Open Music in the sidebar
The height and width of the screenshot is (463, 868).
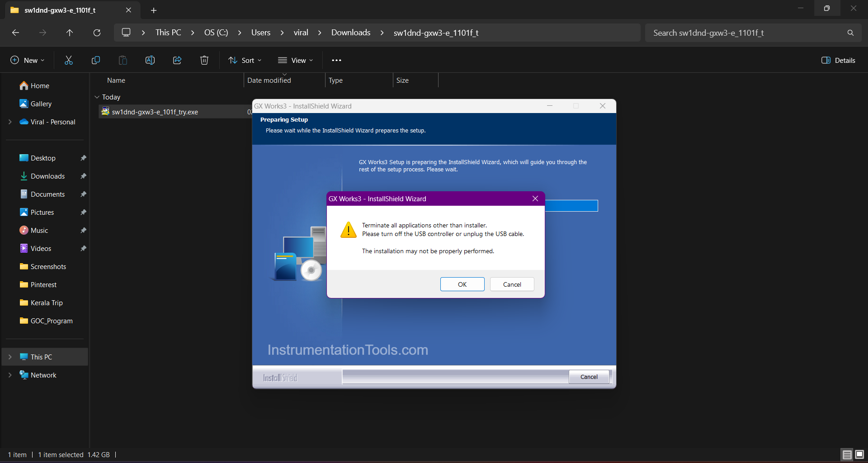tap(34, 230)
